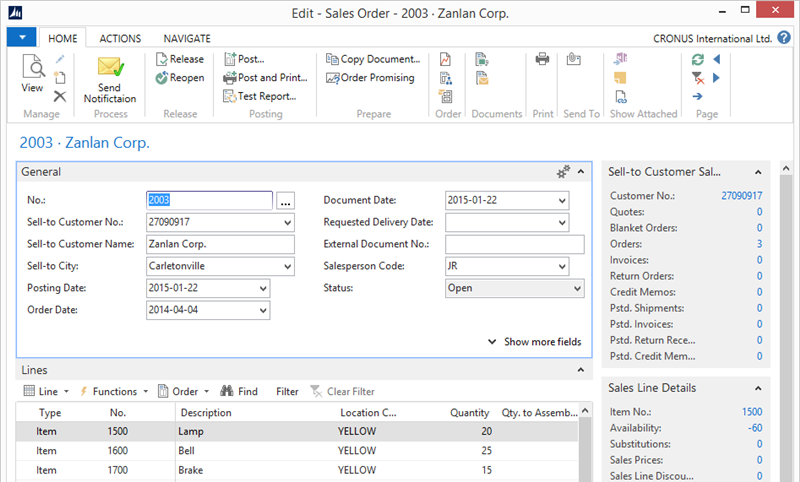This screenshot has height=482, width=800.
Task: Click the Clear Filter funnel icon in Page group
Action: (697, 78)
